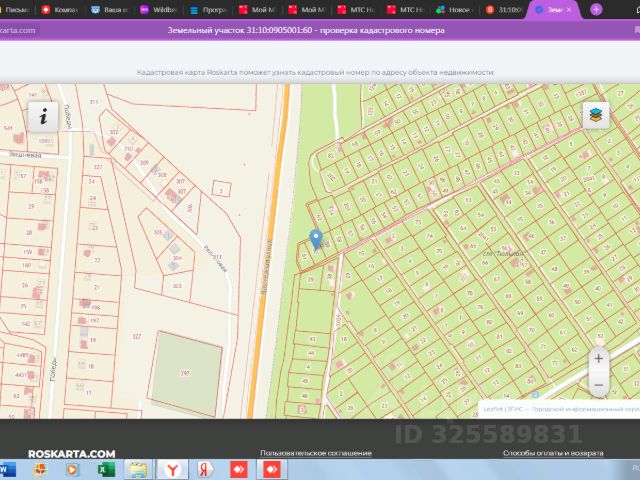Click the снт Тюльпан map label

point(503,253)
